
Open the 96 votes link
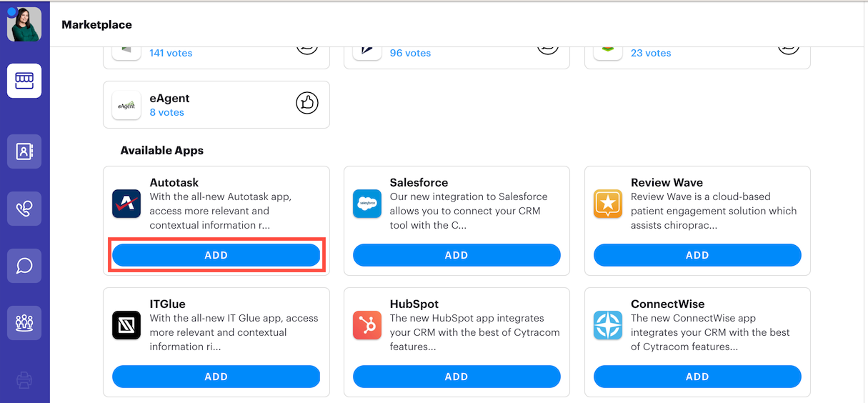click(x=410, y=53)
